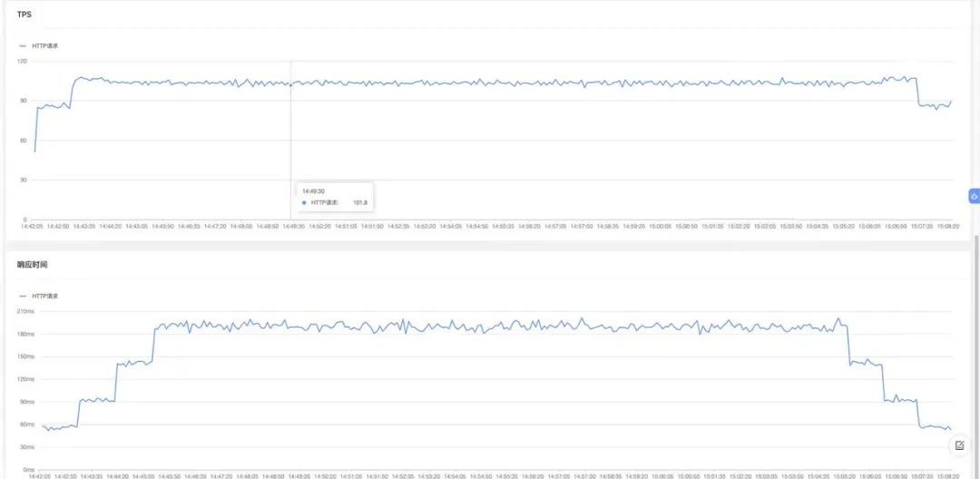980x479 pixels.
Task: Click the highlighted 14:49:30 data point on TPS line
Action: pos(290,85)
